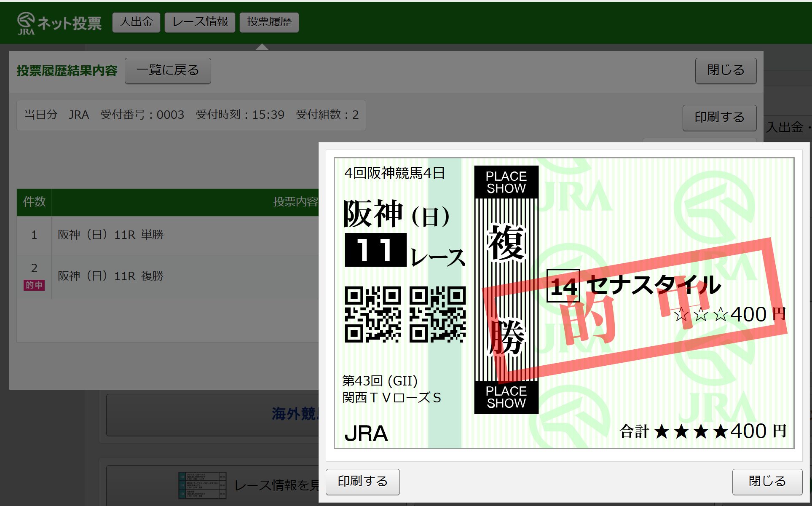812x506 pixels.
Task: Click the 一覧に戻る button
Action: coord(168,70)
